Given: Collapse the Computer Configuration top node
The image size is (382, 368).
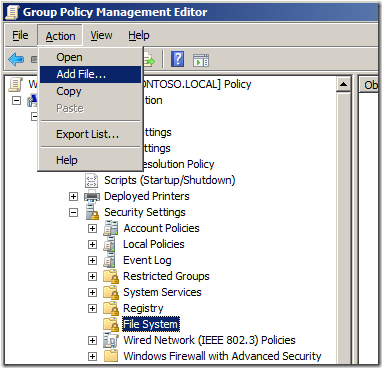Looking at the screenshot, I should click(x=16, y=100).
